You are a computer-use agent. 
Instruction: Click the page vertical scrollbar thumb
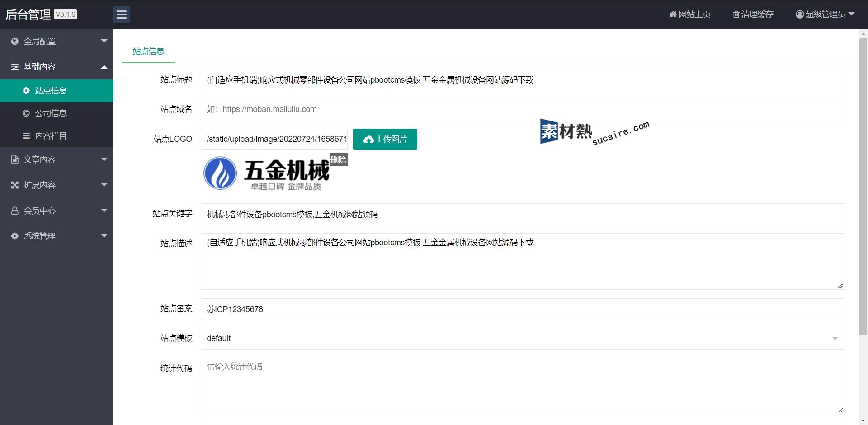[863, 187]
